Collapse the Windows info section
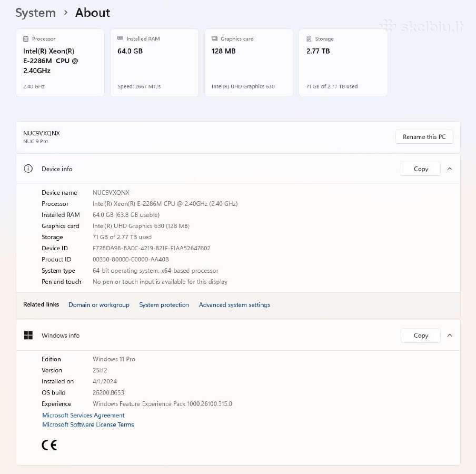476x474 pixels. [450, 335]
